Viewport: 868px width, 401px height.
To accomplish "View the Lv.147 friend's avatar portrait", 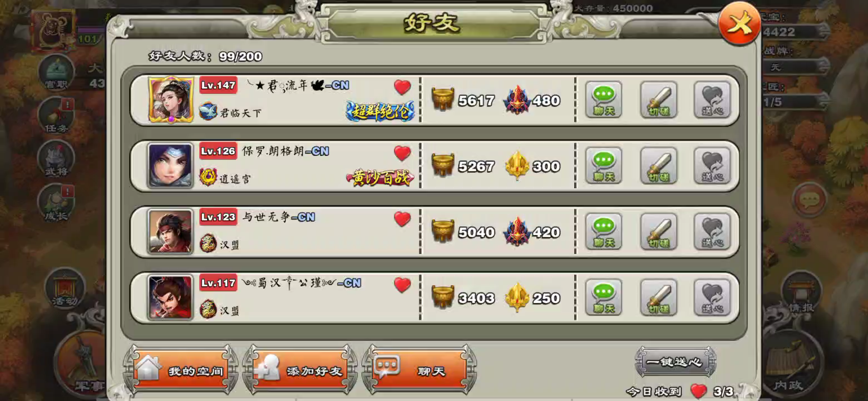I will [x=171, y=100].
